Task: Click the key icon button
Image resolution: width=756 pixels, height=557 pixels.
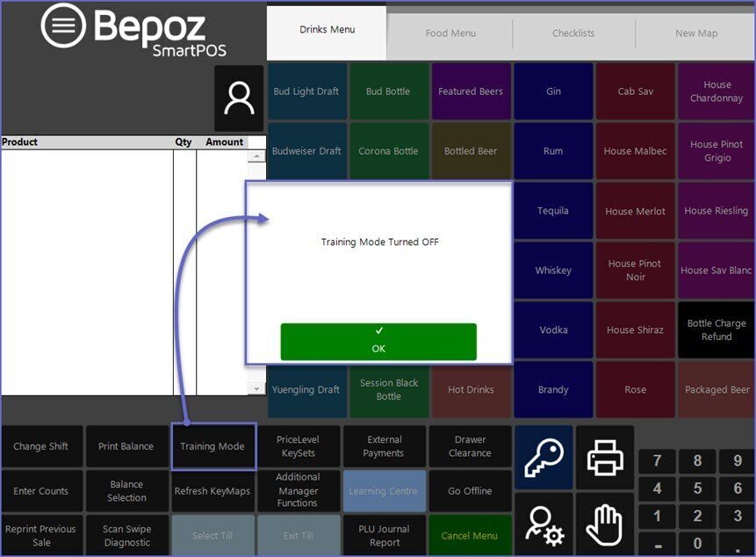Action: click(544, 457)
